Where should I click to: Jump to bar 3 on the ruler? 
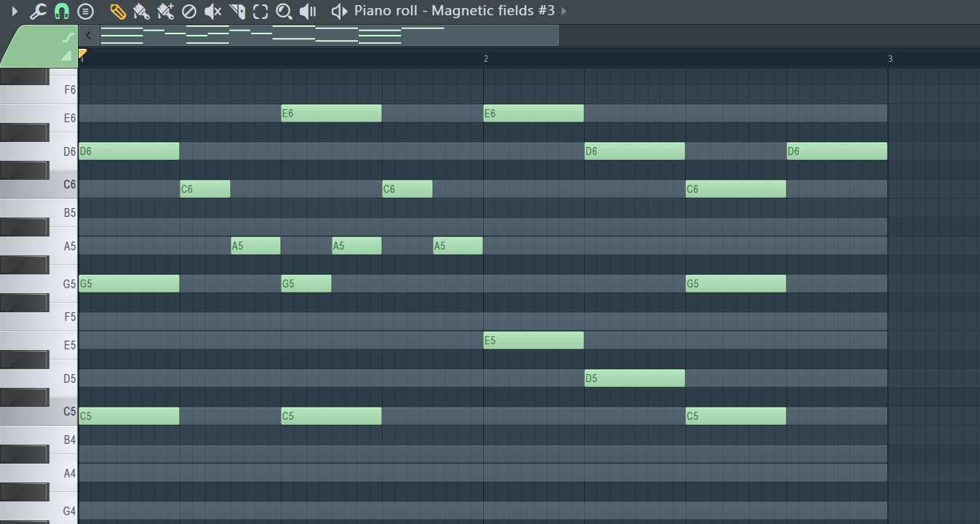890,58
